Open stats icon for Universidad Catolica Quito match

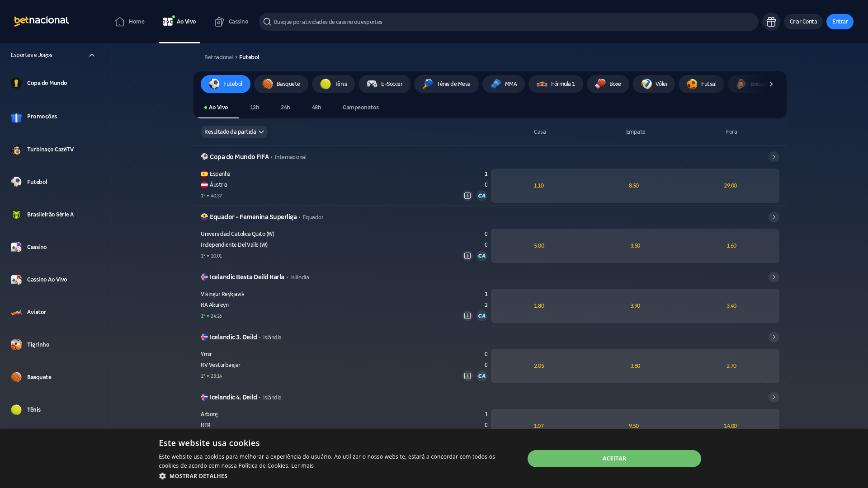(467, 256)
